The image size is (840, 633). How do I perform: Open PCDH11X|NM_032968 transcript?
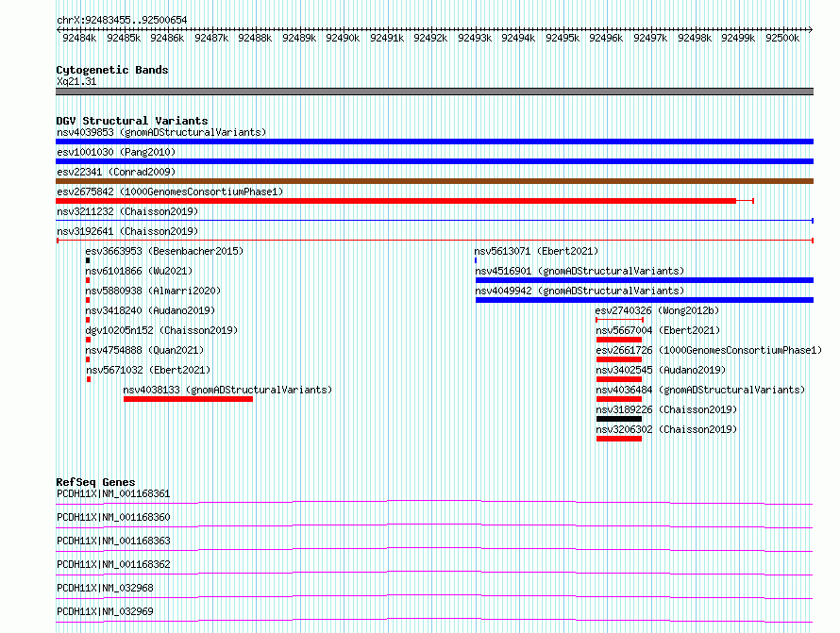point(105,588)
